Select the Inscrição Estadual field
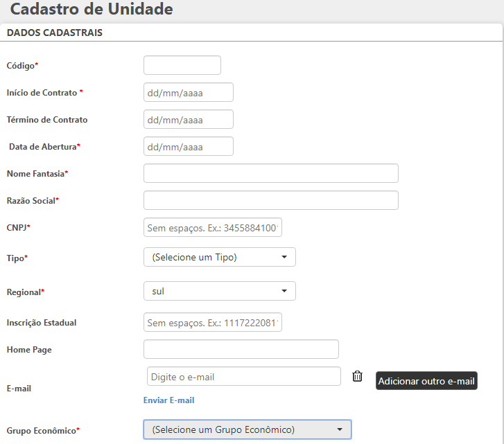Screen dimensions: 504x444 pyautogui.click(x=212, y=322)
